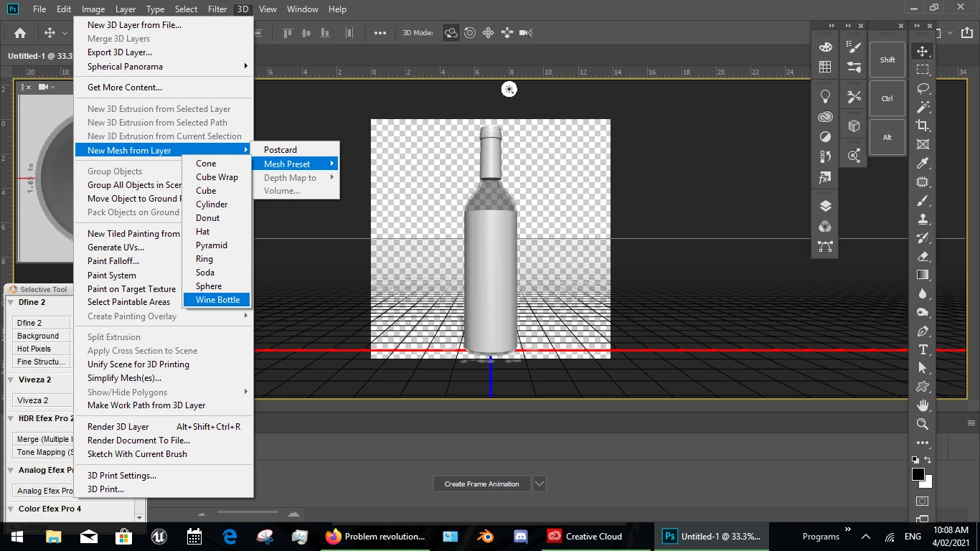Choose Wine Bottle mesh preset
The width and height of the screenshot is (980, 551).
pos(217,300)
